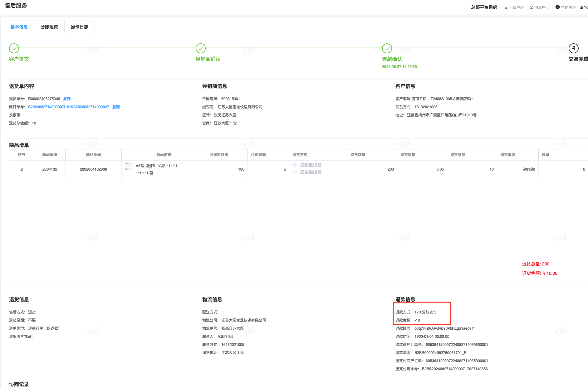The image size is (588, 388).
Task: Open the original order number link
Action: click(x=68, y=107)
